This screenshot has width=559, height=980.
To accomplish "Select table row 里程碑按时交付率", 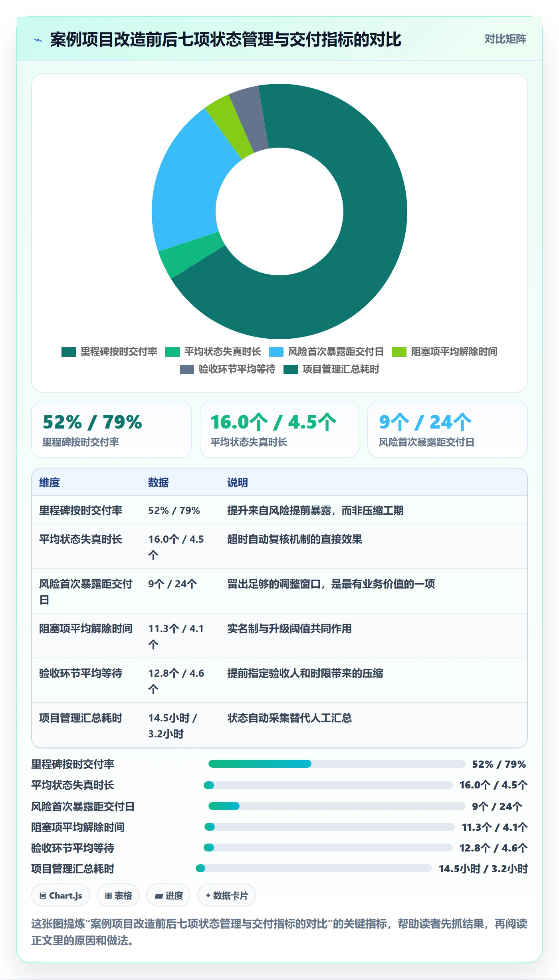I will 279,510.
